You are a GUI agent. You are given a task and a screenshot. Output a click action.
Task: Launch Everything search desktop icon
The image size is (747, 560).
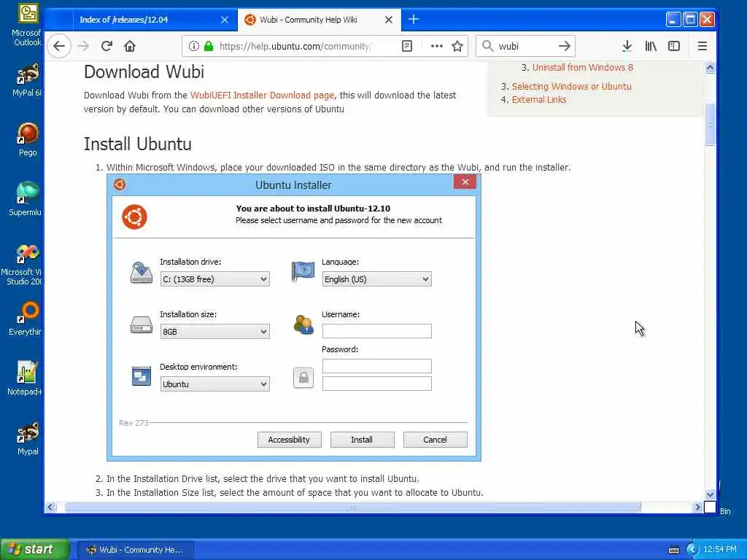pos(26,319)
